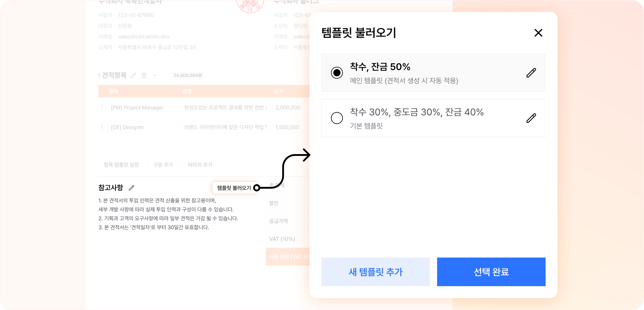Click the '[PM] Project Manager' item field
The width and height of the screenshot is (644, 310).
tap(143, 107)
